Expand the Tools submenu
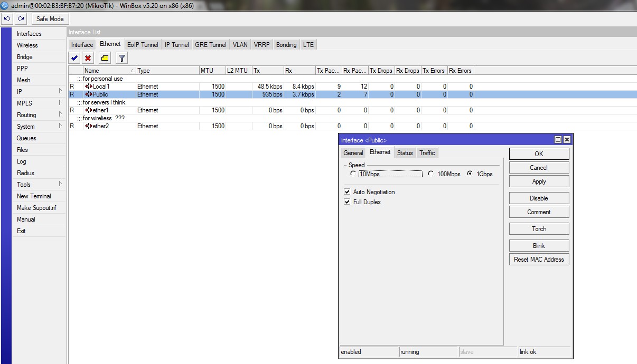 pos(60,184)
